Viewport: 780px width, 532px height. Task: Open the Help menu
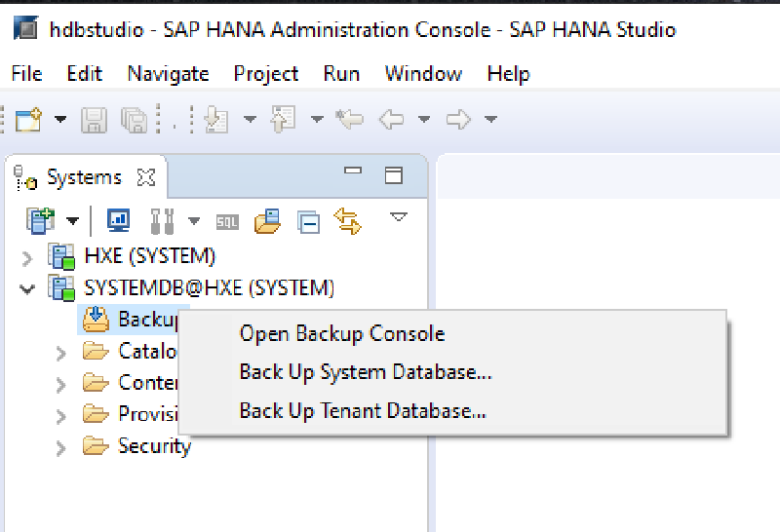508,74
